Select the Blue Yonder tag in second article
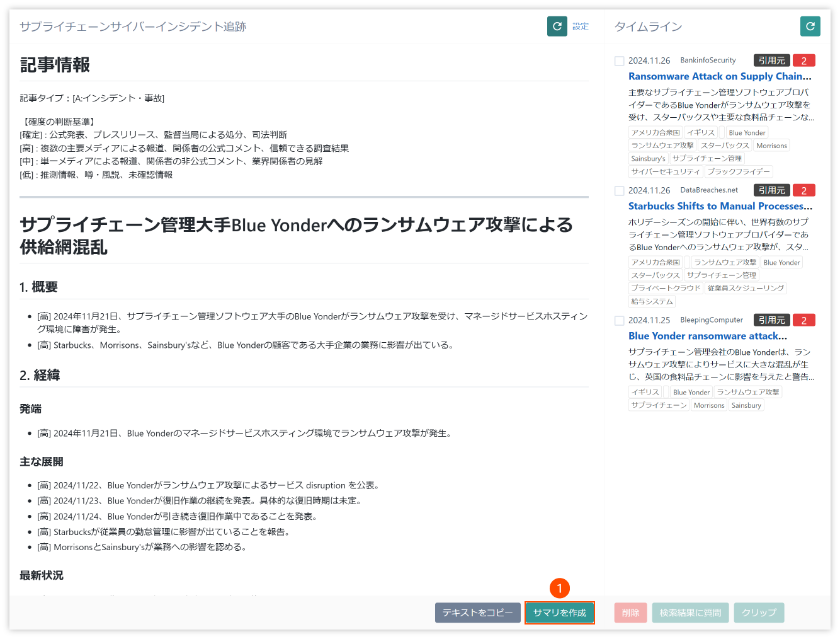The image size is (840, 639). (x=781, y=263)
